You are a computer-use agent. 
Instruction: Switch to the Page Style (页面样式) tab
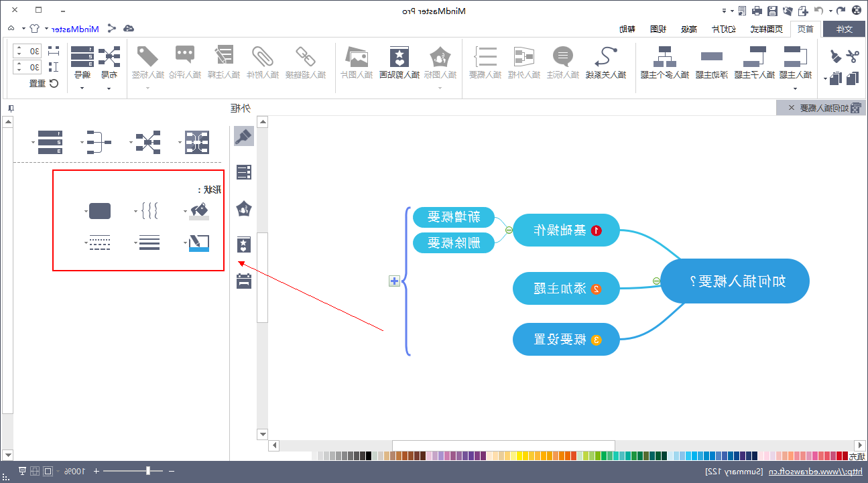tap(767, 29)
